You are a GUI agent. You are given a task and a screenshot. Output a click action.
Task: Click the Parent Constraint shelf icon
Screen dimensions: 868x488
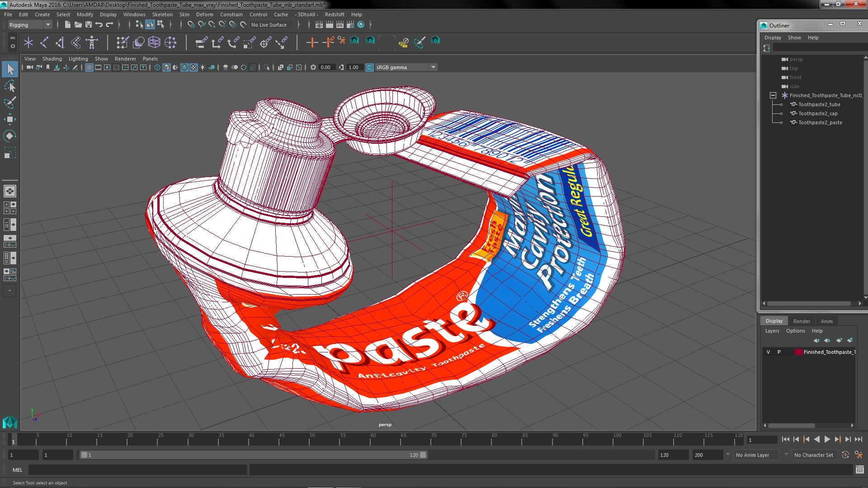[x=202, y=42]
